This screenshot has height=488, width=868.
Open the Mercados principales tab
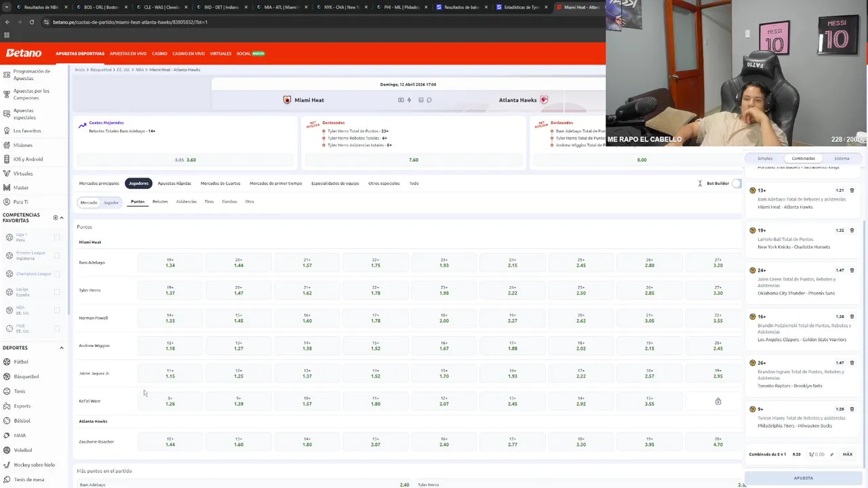pos(99,183)
